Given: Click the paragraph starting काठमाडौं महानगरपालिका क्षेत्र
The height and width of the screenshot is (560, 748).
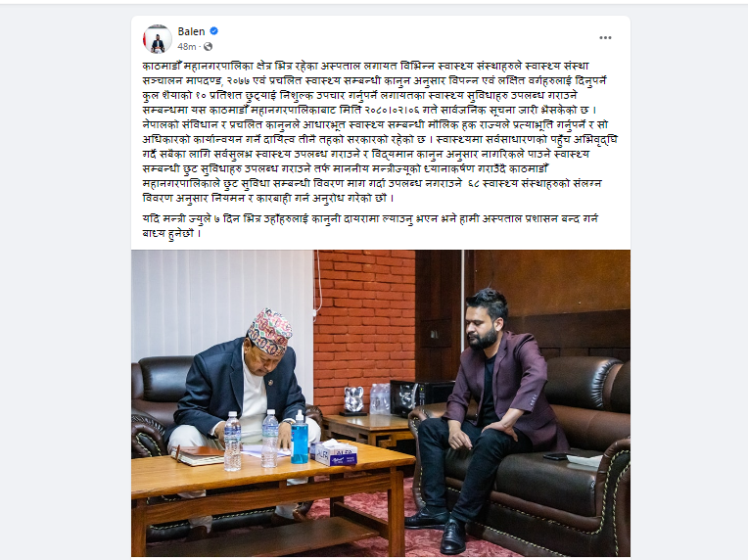Looking at the screenshot, I should tap(380, 131).
